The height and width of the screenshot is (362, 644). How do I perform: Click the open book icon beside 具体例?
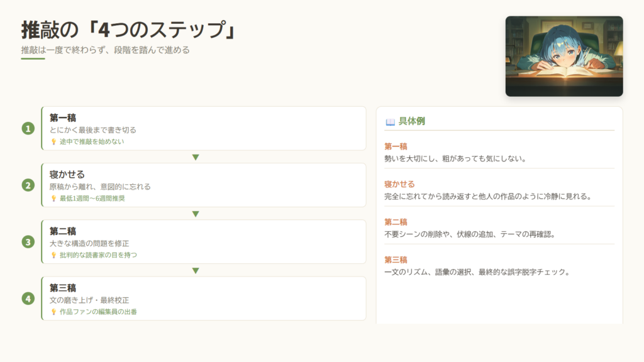pos(390,121)
